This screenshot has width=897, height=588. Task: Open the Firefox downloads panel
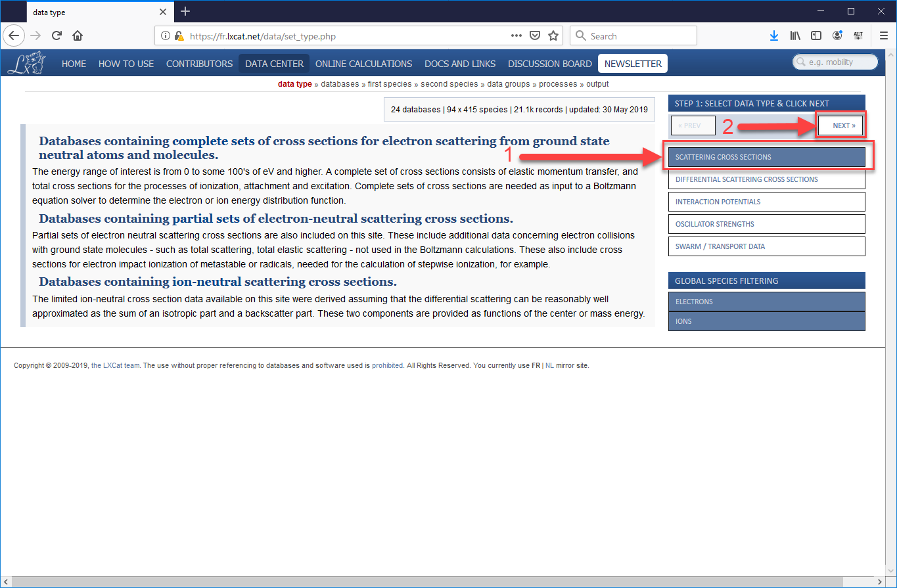tap(773, 35)
